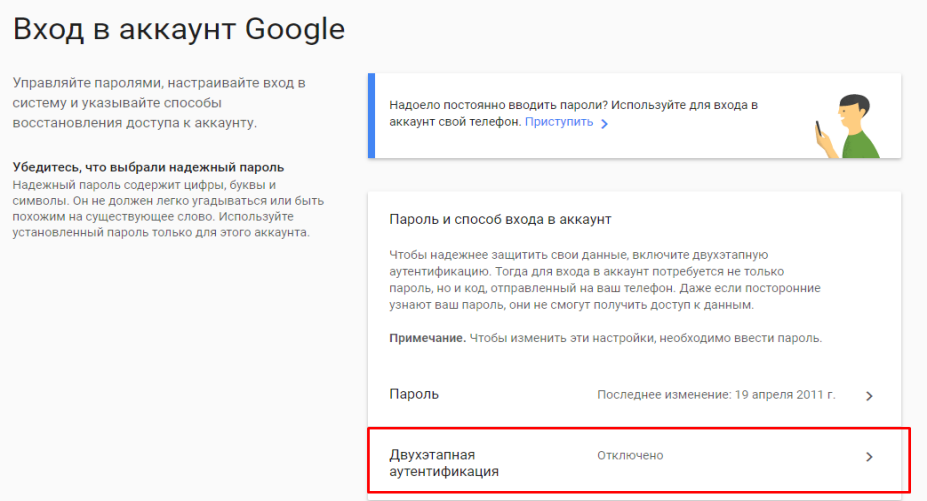Image resolution: width=927 pixels, height=501 pixels.
Task: Click the bold text about choosing a strong password
Action: coord(148,167)
